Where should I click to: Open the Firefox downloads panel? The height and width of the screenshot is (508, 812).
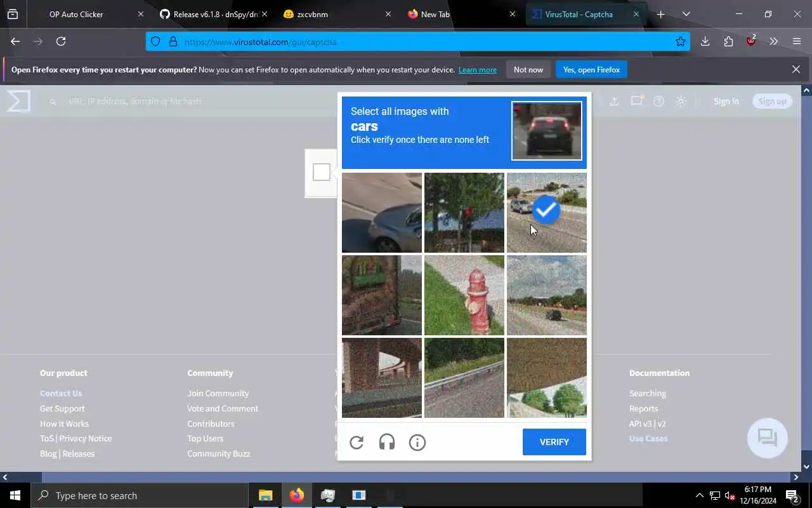click(x=705, y=41)
